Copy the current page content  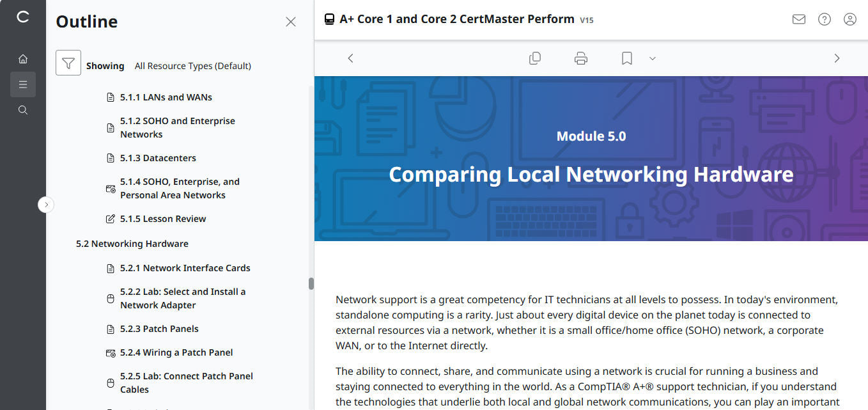click(x=535, y=58)
